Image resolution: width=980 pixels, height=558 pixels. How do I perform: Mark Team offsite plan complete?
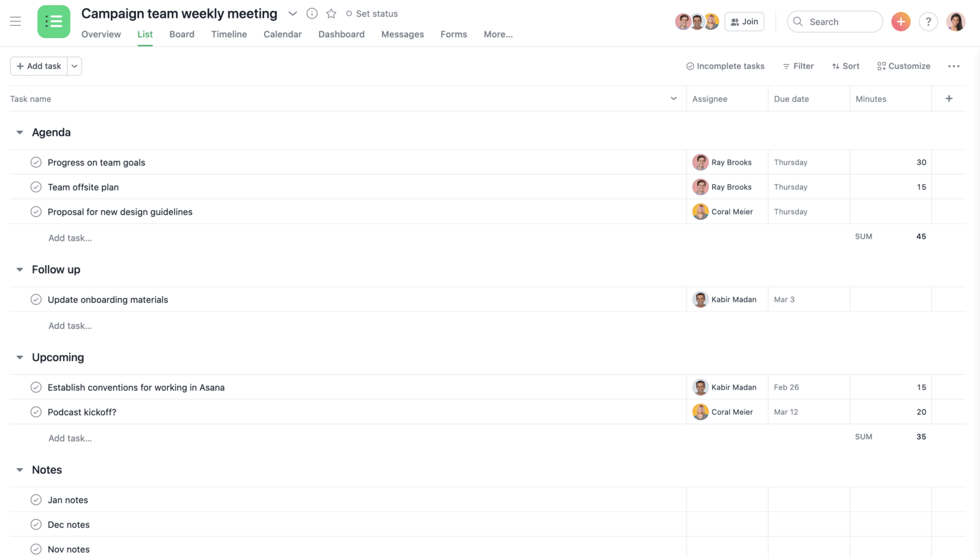click(36, 187)
